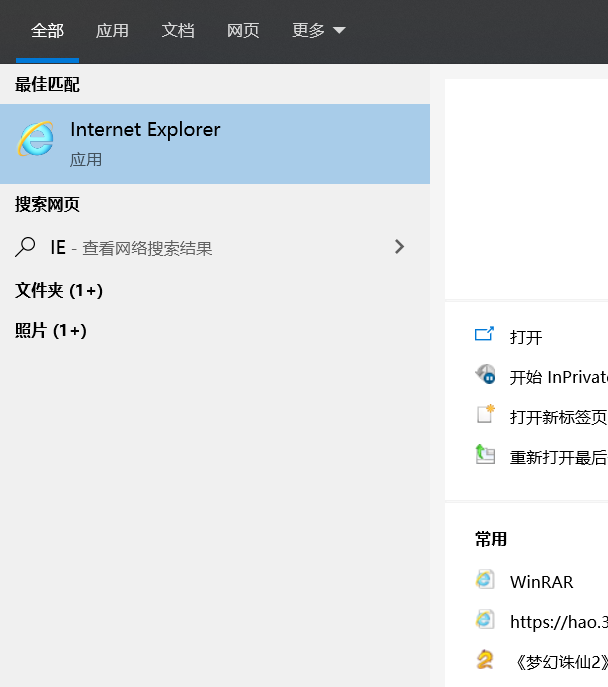Click the new tab page icon
This screenshot has width=608, height=687.
[x=485, y=415]
